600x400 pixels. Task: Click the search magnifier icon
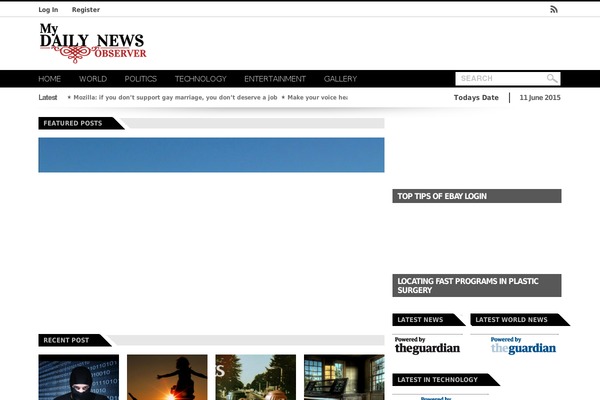click(552, 78)
